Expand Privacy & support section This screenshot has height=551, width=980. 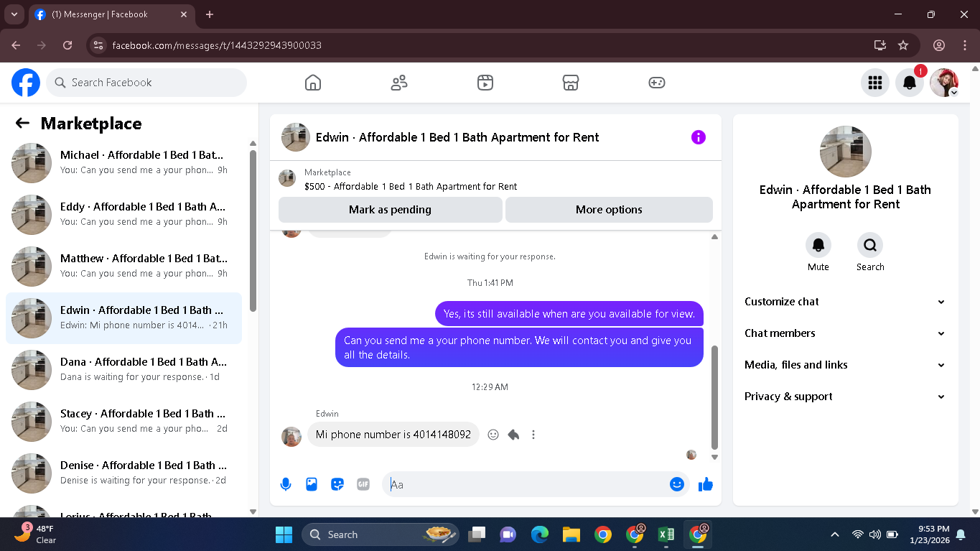click(x=845, y=397)
